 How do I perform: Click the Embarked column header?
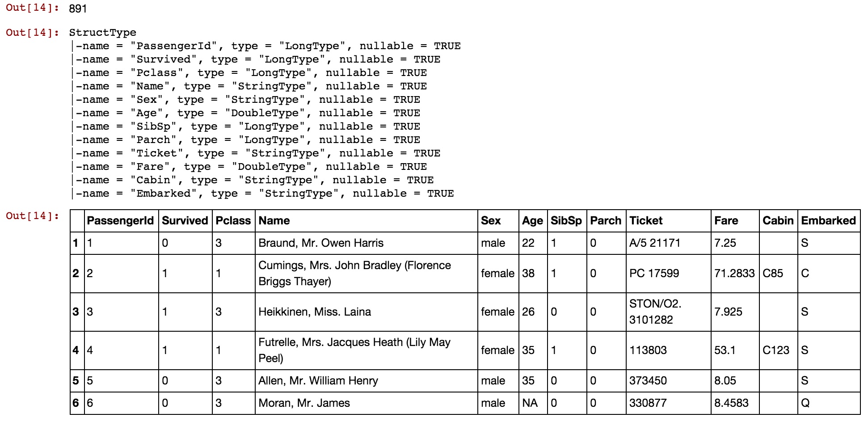(829, 221)
